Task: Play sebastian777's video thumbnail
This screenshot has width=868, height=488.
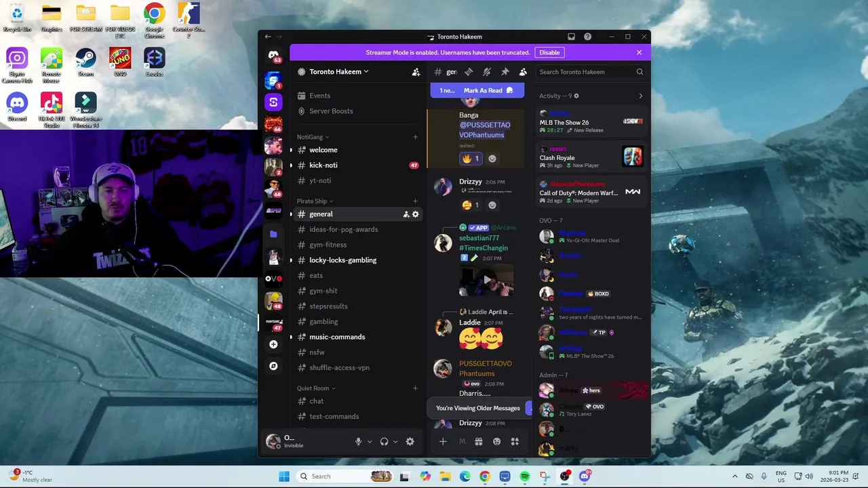Action: (486, 280)
